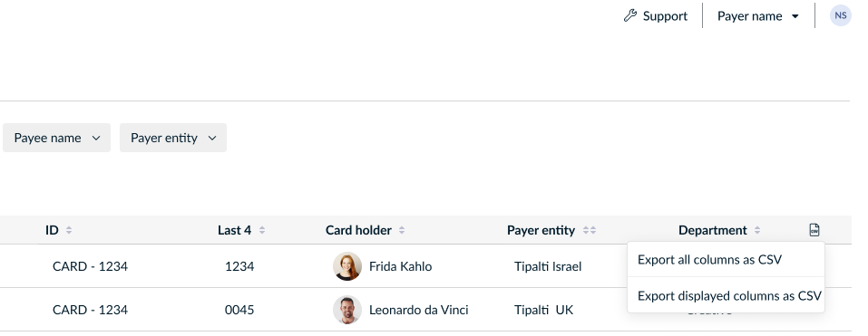Open the Payer name dropdown in header
Screen dimensions: 868x336
pyautogui.click(x=758, y=16)
